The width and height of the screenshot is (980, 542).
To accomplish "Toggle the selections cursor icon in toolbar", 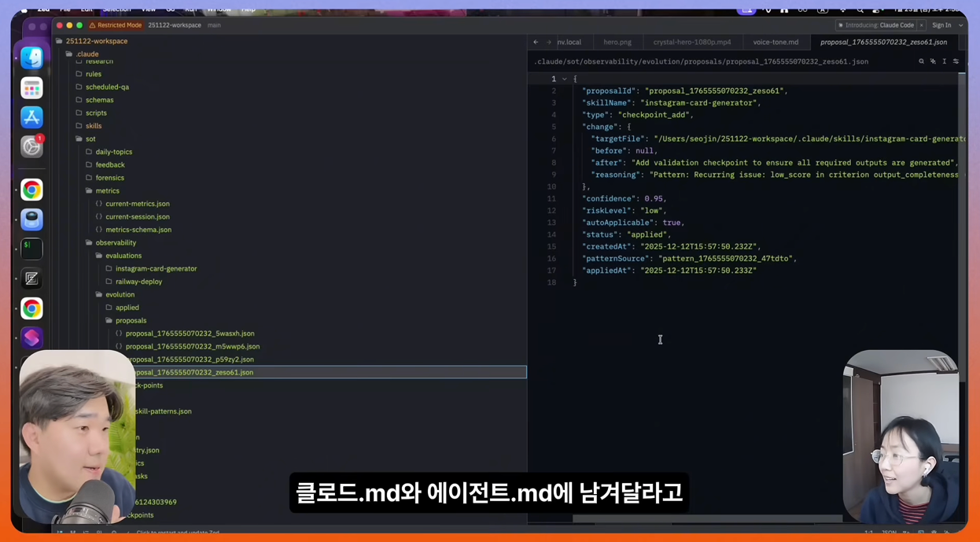I will tap(945, 61).
